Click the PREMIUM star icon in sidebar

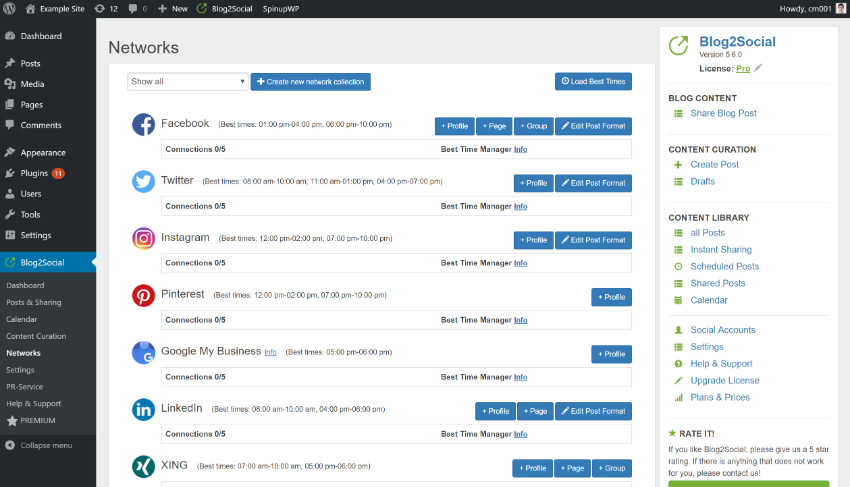point(12,421)
